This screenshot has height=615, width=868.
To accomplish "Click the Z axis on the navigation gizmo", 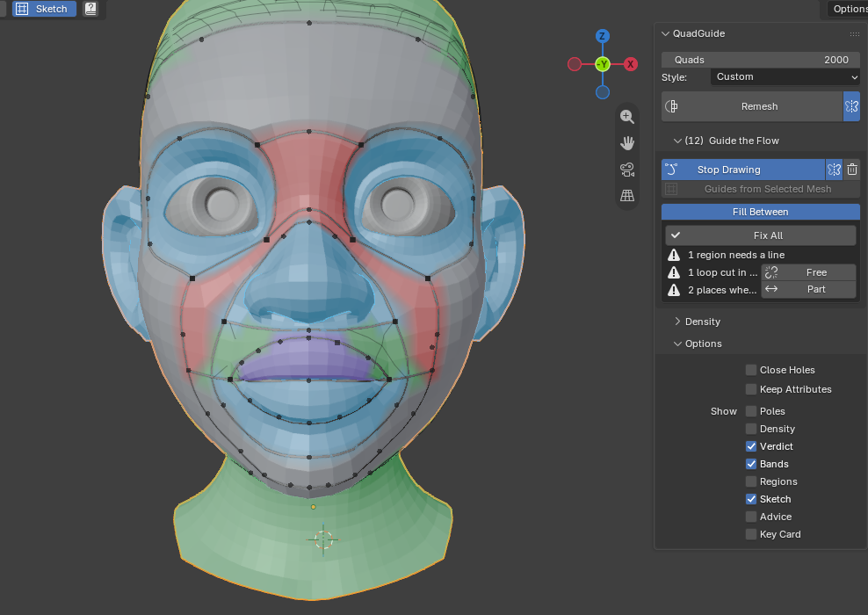I will [x=603, y=37].
